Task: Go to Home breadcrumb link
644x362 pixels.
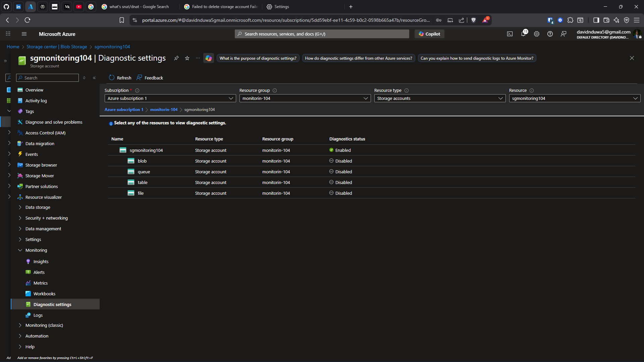Action: [x=13, y=47]
